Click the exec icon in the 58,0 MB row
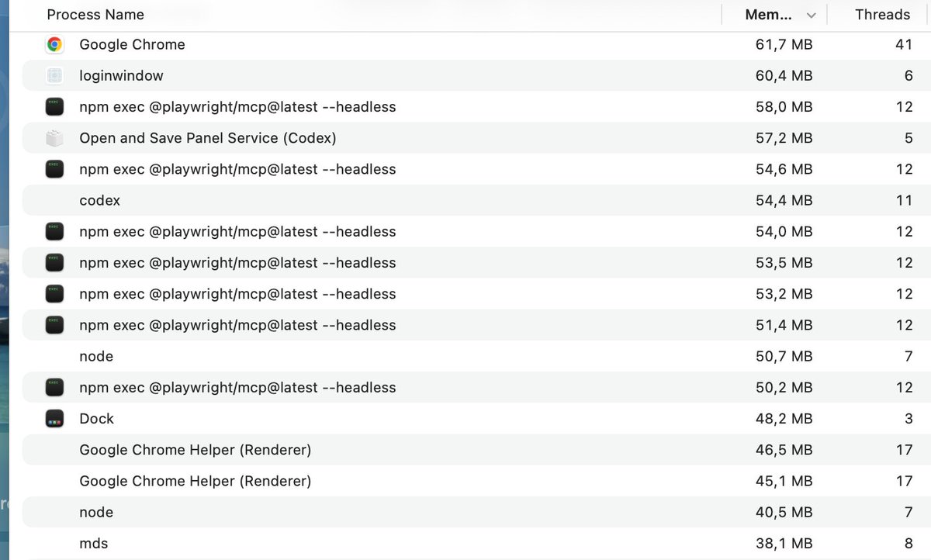This screenshot has width=931, height=560. (54, 107)
